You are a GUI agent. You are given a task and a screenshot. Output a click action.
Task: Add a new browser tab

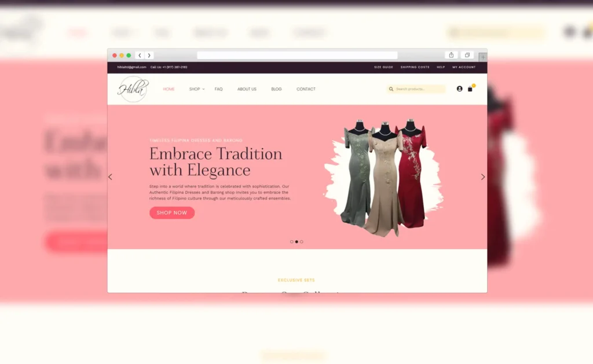483,57
